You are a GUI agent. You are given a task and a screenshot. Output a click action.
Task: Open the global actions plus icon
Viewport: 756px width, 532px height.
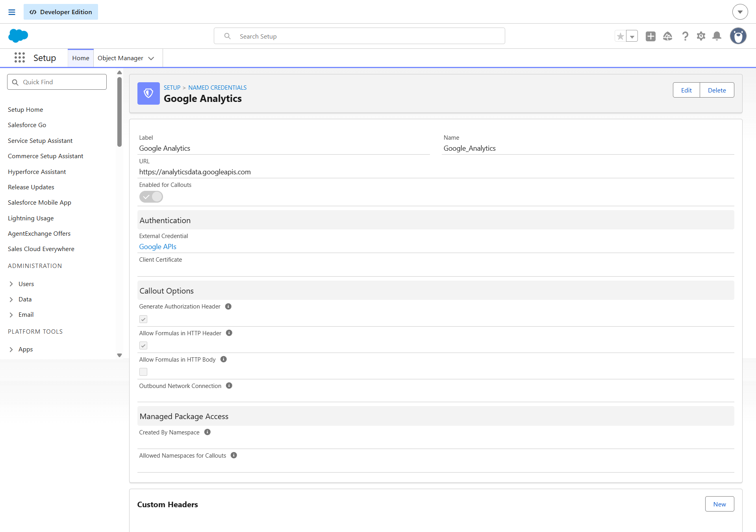(x=650, y=36)
